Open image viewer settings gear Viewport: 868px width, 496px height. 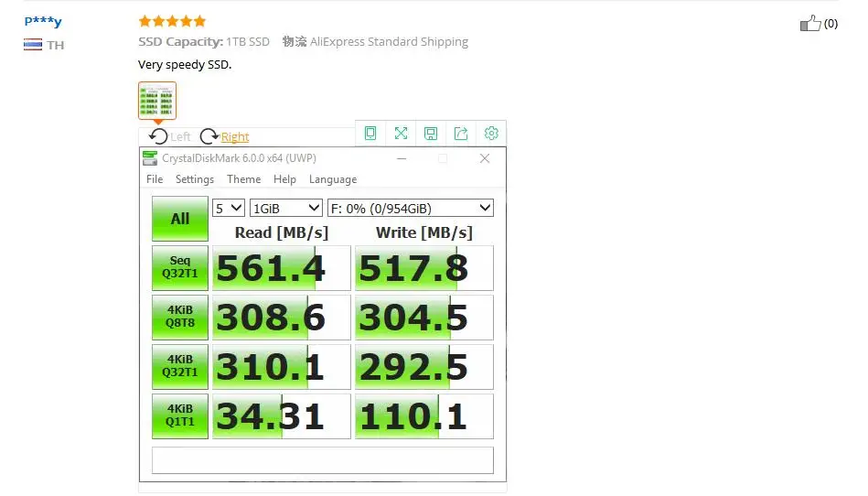point(491,134)
